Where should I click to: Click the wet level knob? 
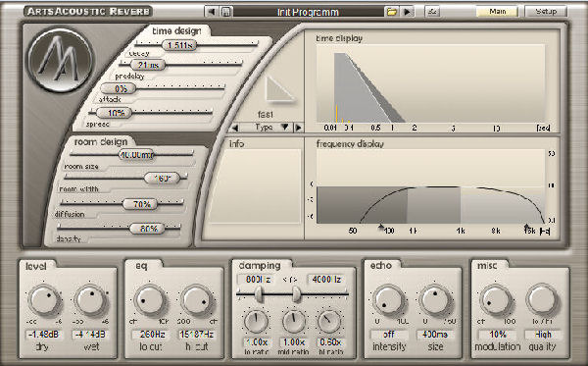pos(89,300)
